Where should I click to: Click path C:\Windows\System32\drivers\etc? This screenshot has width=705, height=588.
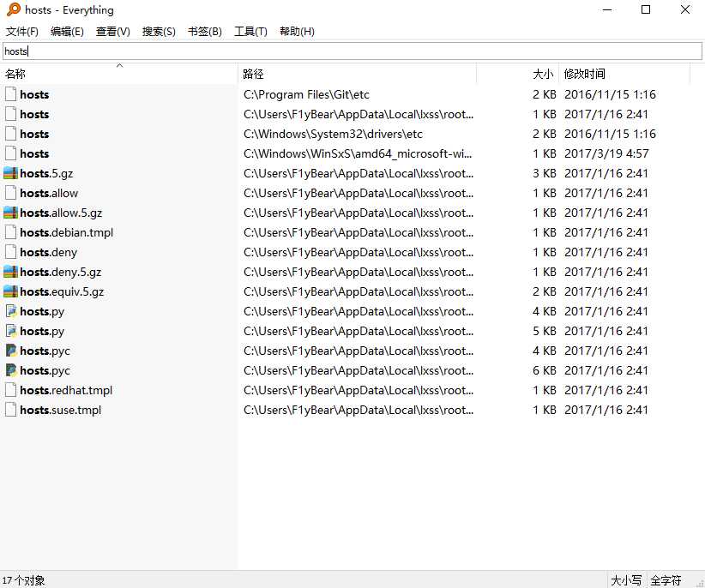(333, 134)
